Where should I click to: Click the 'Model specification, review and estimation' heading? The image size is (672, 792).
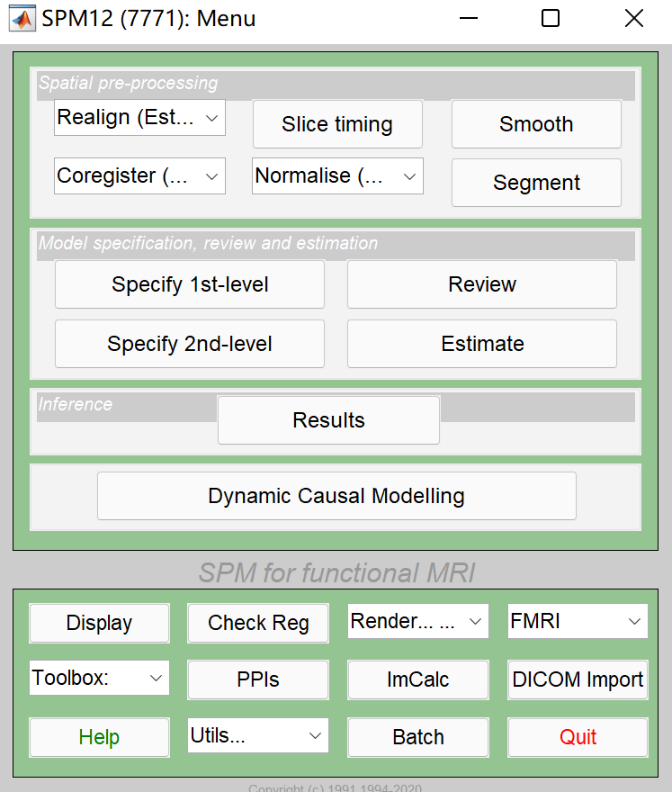click(x=208, y=243)
